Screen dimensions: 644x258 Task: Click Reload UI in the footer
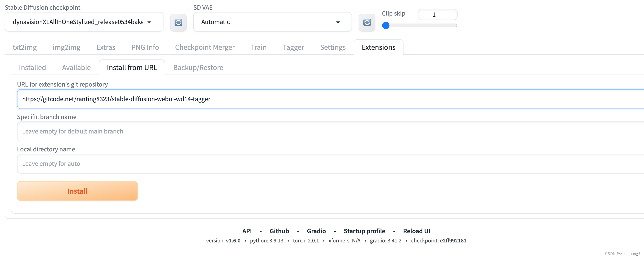[416, 231]
